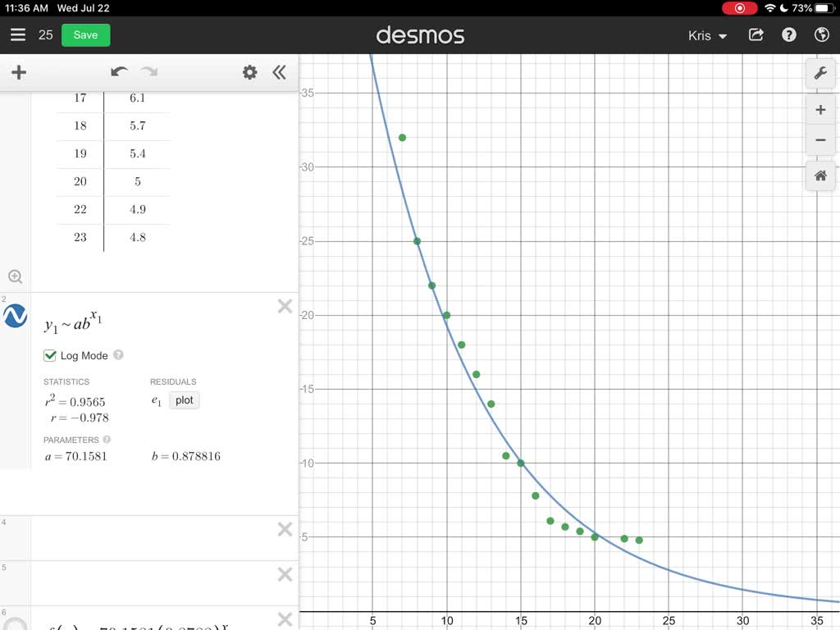
Task: Open the Kris account dropdown
Action: point(708,36)
